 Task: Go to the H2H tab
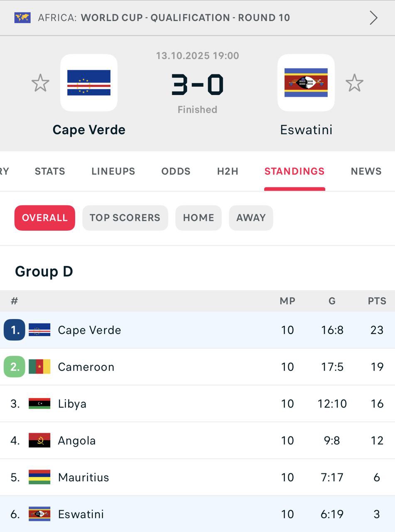click(228, 171)
